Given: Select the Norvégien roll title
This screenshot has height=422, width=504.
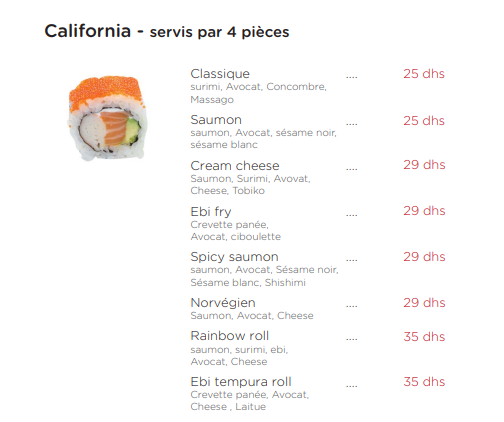Looking at the screenshot, I should [x=223, y=303].
